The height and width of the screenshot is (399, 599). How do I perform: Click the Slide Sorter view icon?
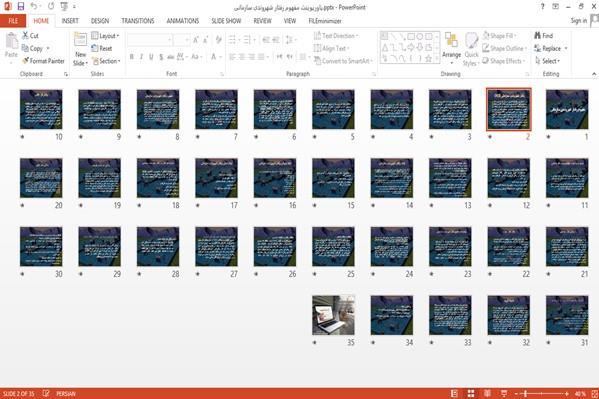471,393
